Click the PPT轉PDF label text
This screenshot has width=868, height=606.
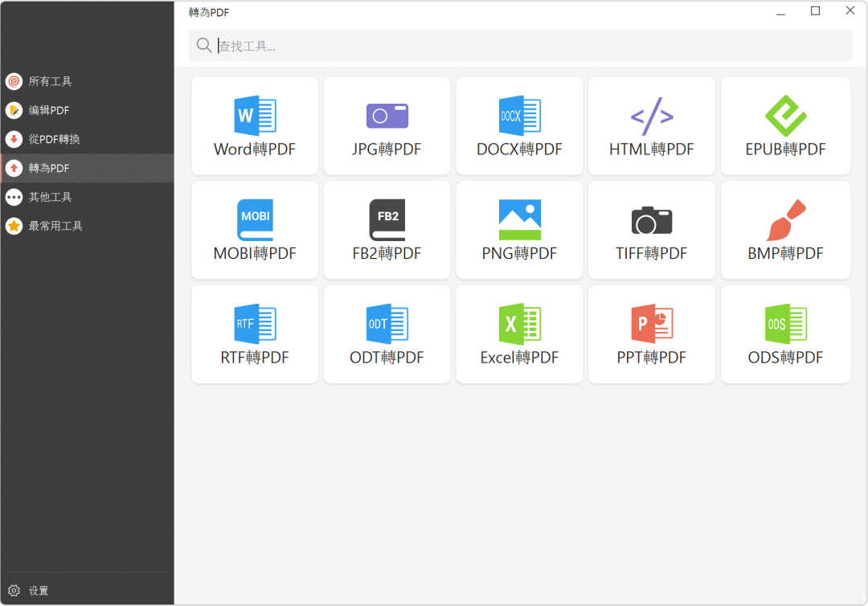point(652,357)
